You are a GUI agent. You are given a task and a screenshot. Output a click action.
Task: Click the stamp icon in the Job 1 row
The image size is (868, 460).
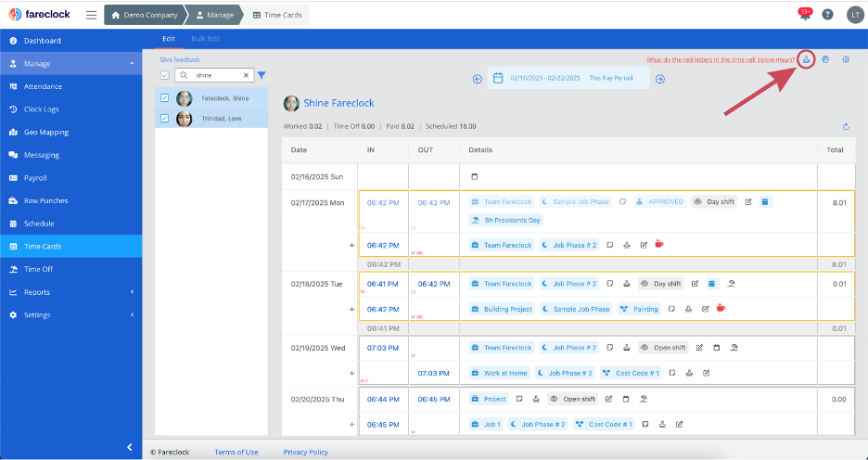tap(662, 424)
